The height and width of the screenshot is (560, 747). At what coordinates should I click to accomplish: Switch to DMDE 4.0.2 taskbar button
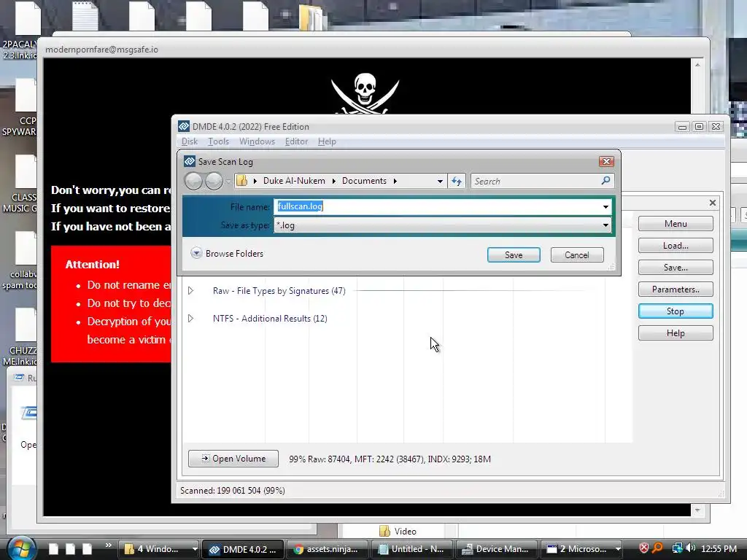point(243,548)
